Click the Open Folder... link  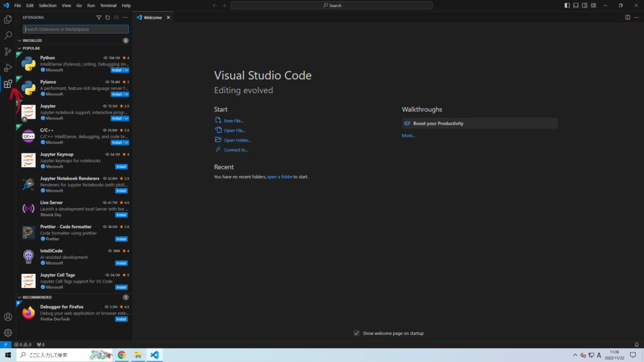237,140
